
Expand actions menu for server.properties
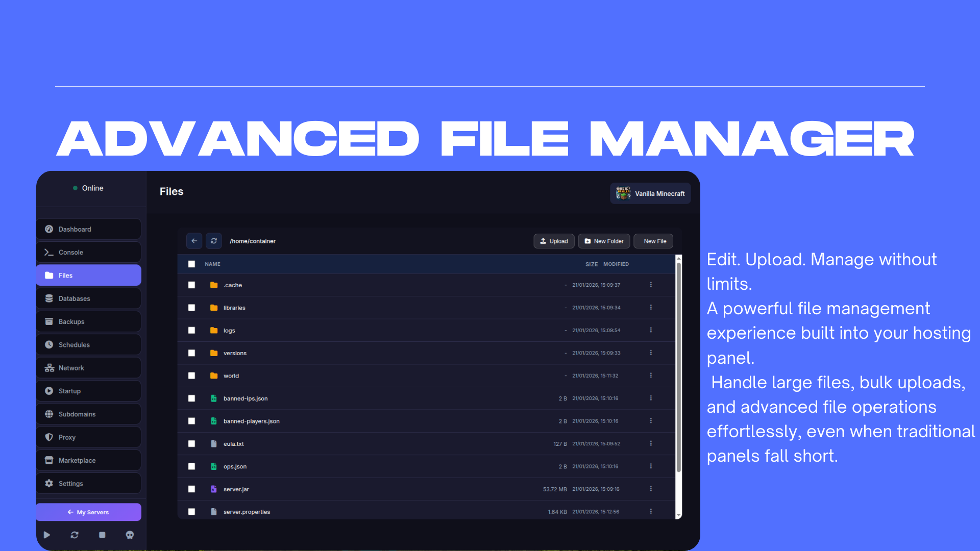tap(651, 511)
